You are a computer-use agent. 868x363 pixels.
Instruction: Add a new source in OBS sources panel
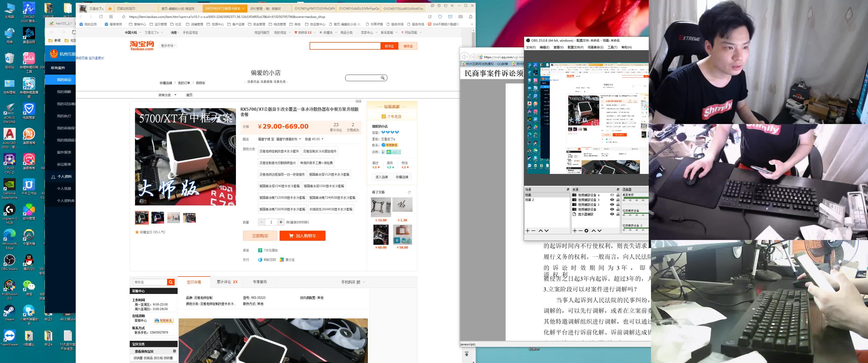coord(575,231)
